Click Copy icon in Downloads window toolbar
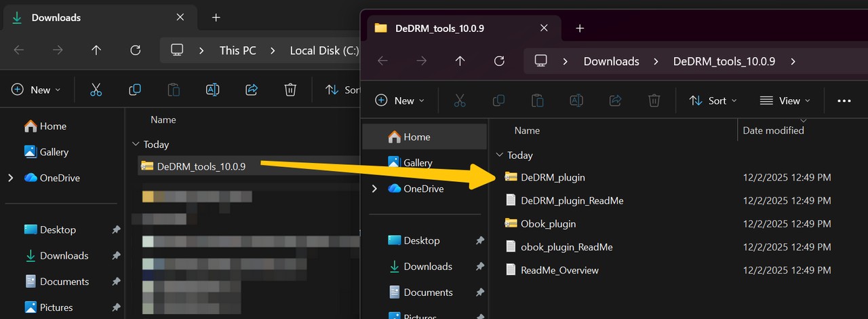 135,90
